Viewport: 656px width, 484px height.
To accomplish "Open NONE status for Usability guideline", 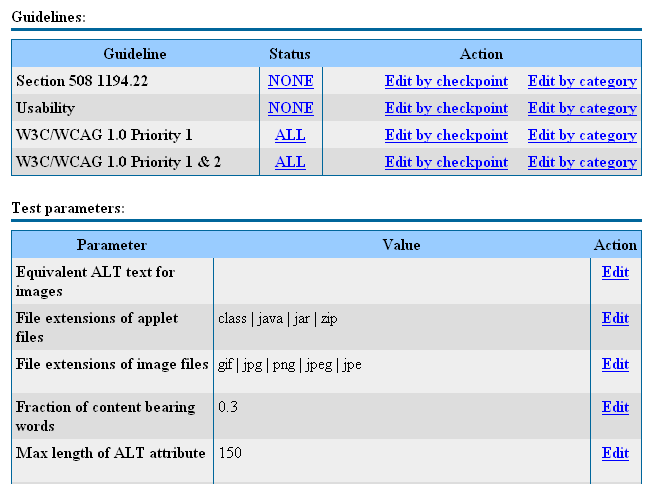I will (290, 108).
